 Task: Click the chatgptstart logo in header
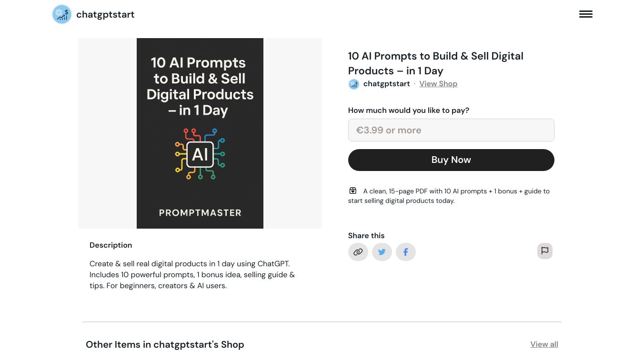tap(62, 14)
